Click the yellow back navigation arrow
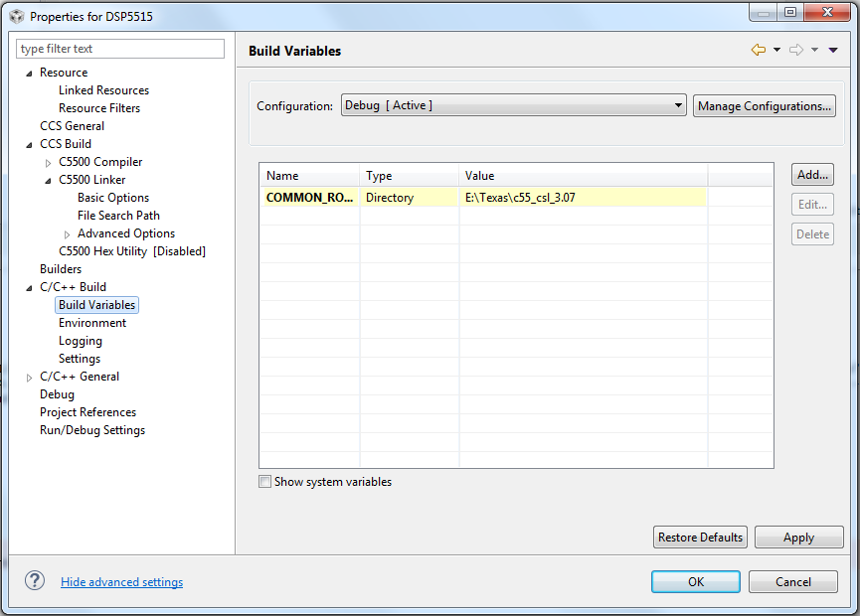Viewport: 860px width, 616px height. 758,50
